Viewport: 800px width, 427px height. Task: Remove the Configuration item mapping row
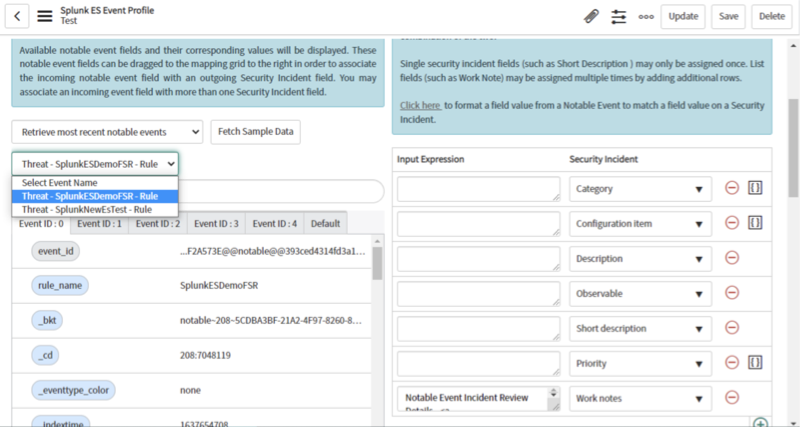tap(732, 223)
